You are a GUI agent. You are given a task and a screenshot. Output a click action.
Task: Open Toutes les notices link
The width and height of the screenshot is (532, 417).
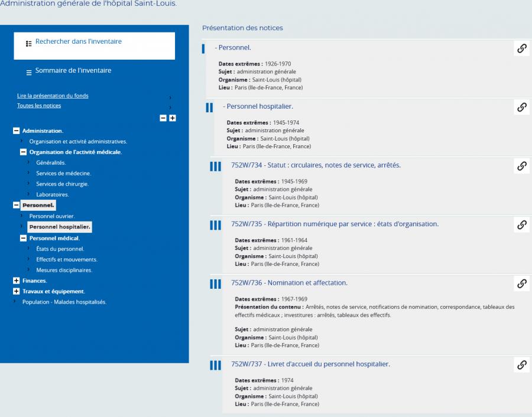tap(39, 106)
